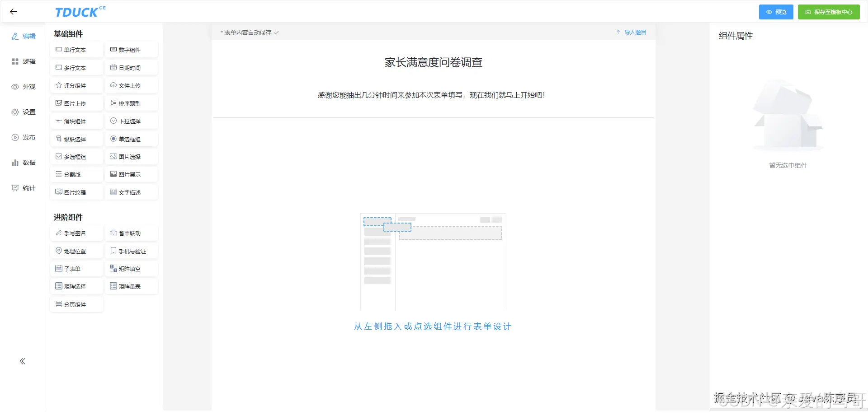The height and width of the screenshot is (415, 868).
Task: Click the 表单内容自动保存 status text
Action: (250, 33)
